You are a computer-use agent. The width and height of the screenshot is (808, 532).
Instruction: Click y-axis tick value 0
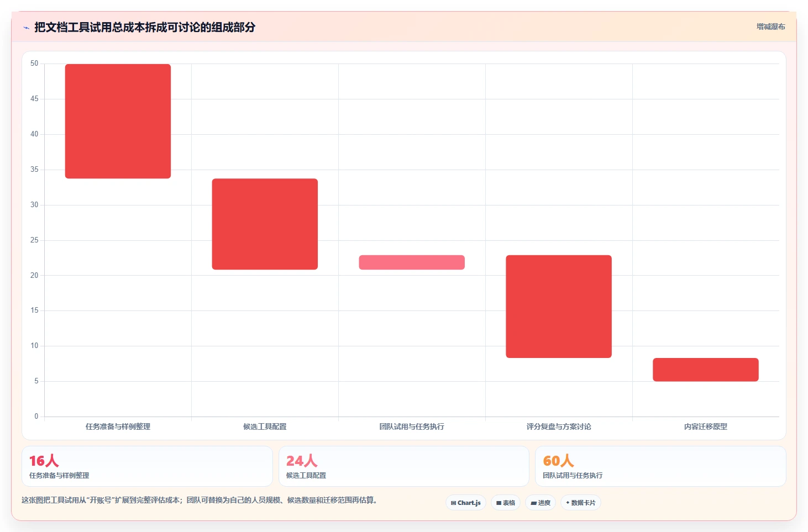pos(36,417)
